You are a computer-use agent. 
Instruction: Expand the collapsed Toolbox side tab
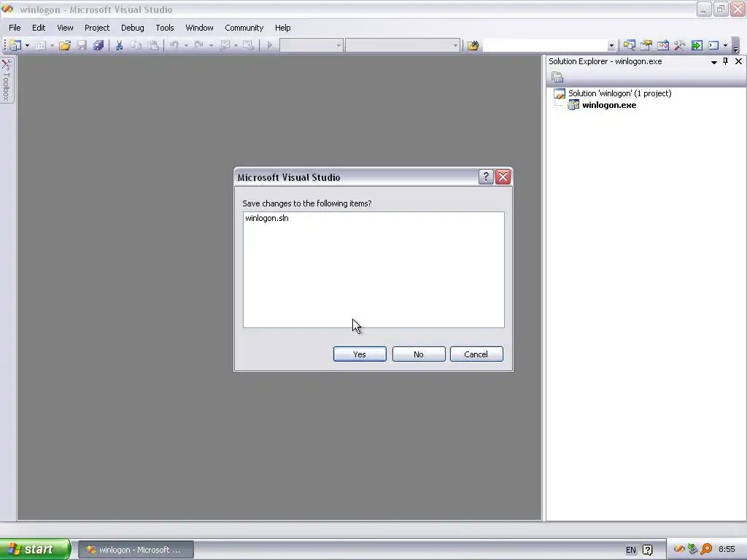(x=7, y=79)
